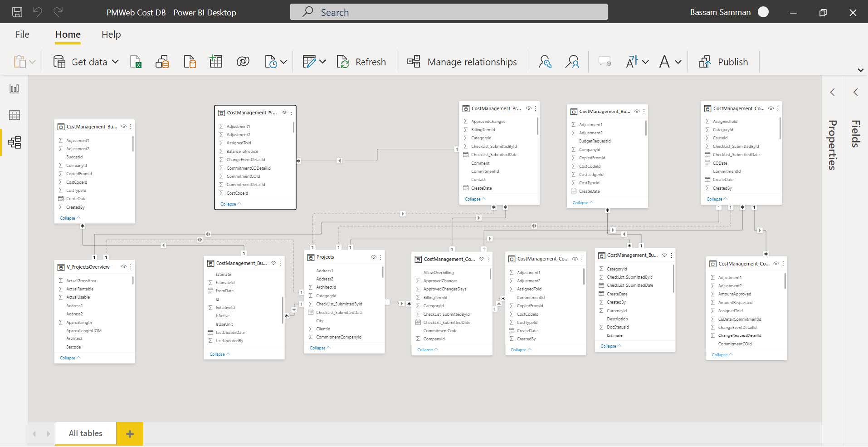Click the greyed-out Paste clipboard icon
Image resolution: width=868 pixels, height=447 pixels.
20,62
